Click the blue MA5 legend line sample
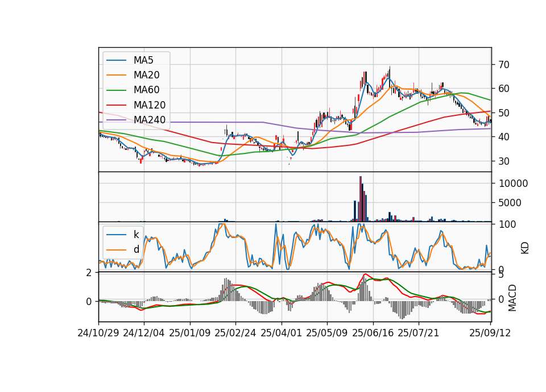This screenshot has height=392, width=546. coord(116,60)
